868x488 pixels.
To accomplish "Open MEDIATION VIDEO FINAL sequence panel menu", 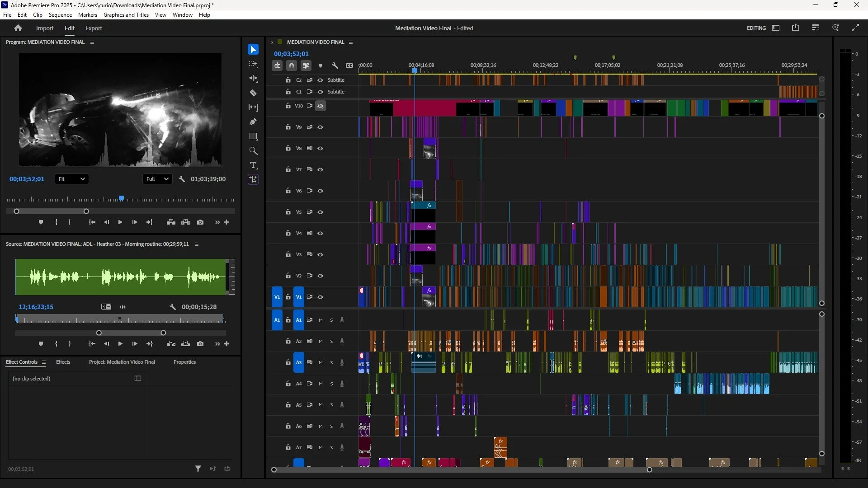I will (x=351, y=42).
